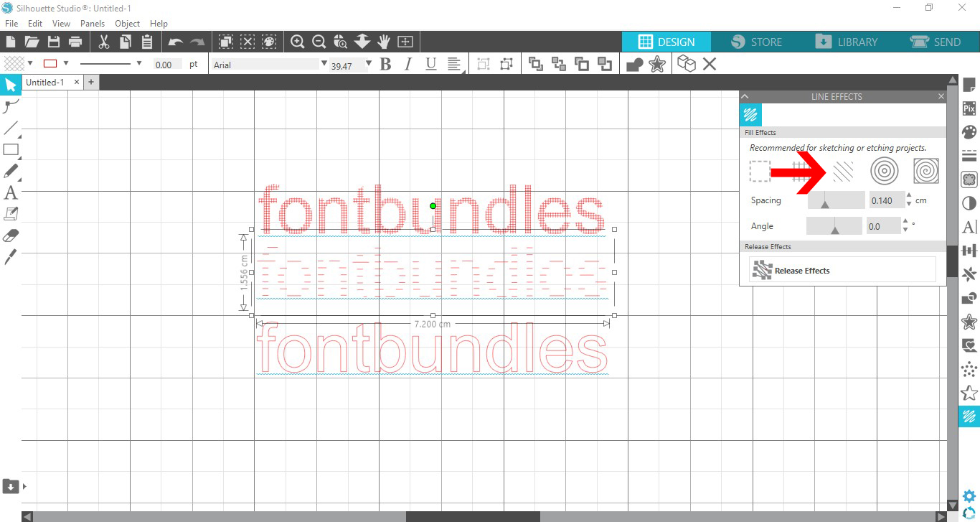Open the font size 39.47 dropdown
The width and height of the screenshot is (980, 522).
pyautogui.click(x=369, y=64)
